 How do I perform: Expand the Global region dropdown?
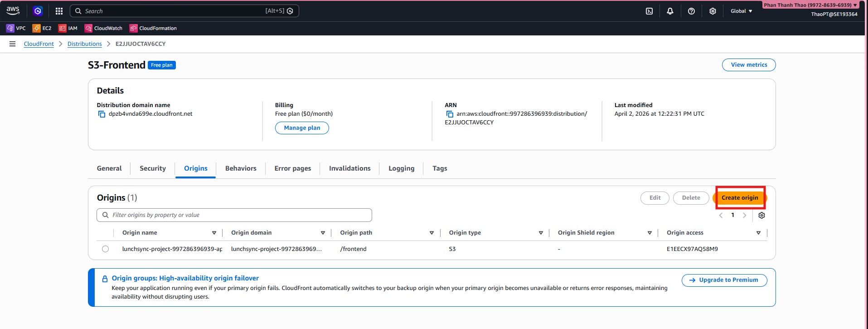coord(741,11)
